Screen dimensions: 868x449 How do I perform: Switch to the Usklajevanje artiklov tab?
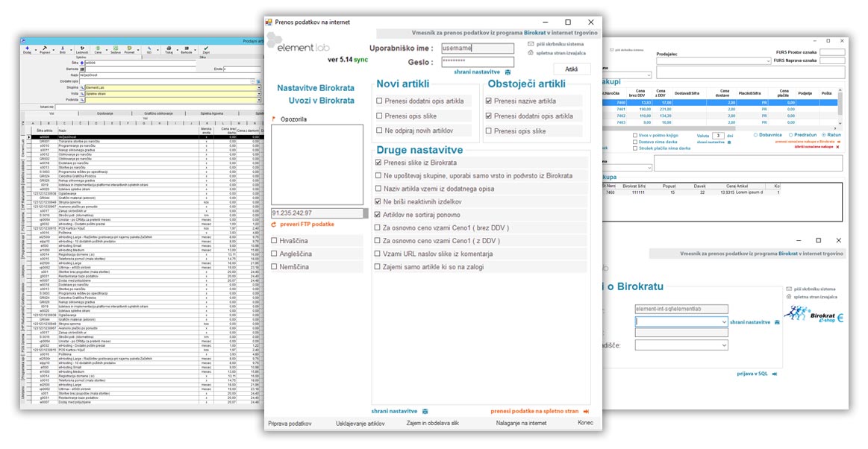[360, 424]
